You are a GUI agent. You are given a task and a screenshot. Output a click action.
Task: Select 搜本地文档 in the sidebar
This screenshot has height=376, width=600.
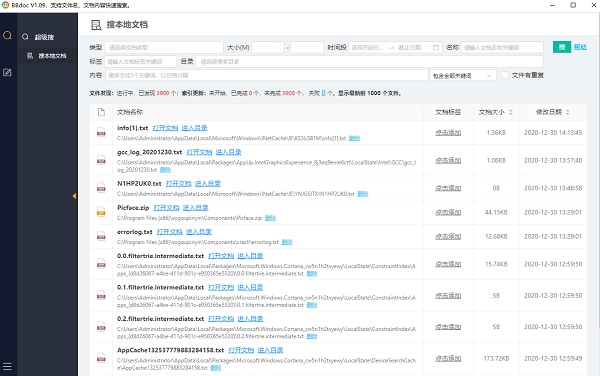click(x=52, y=56)
